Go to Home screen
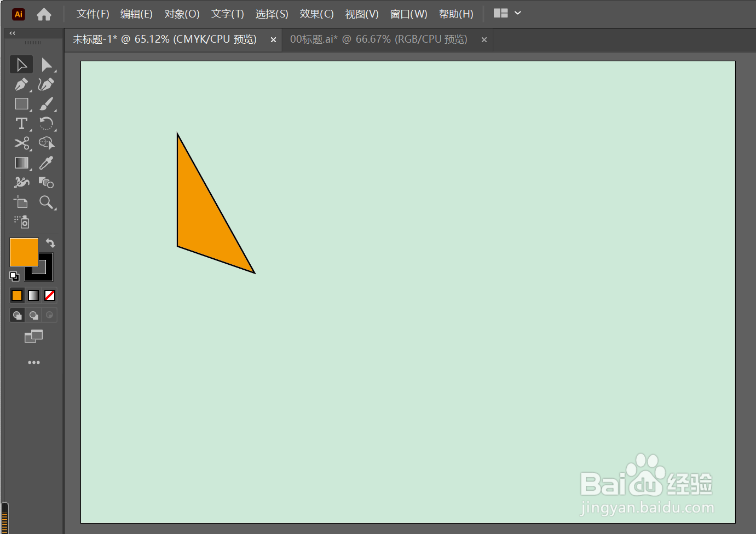The width and height of the screenshot is (756, 534). 44,14
